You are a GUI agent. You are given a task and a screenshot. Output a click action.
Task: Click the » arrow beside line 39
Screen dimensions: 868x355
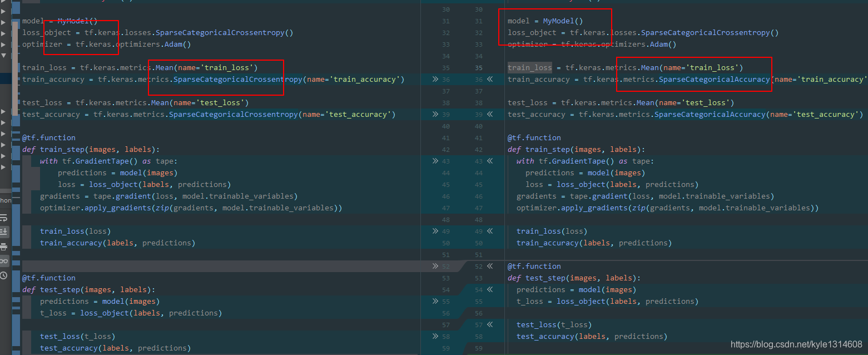435,115
